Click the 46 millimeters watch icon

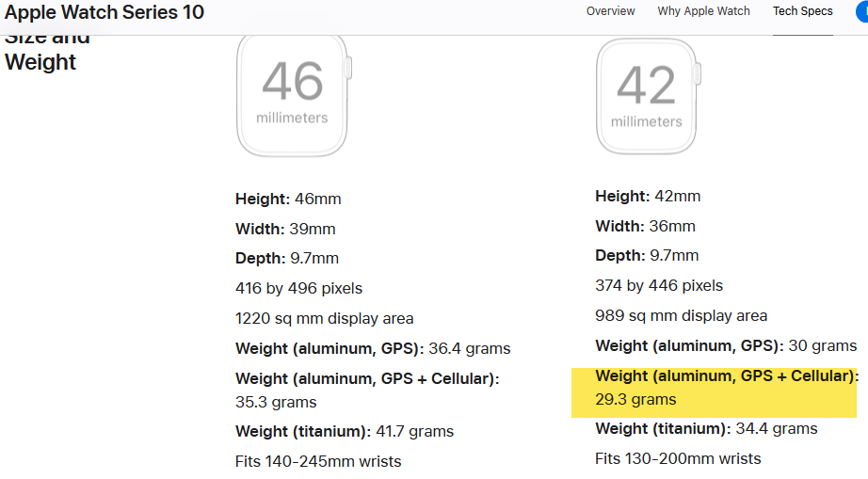[x=294, y=96]
